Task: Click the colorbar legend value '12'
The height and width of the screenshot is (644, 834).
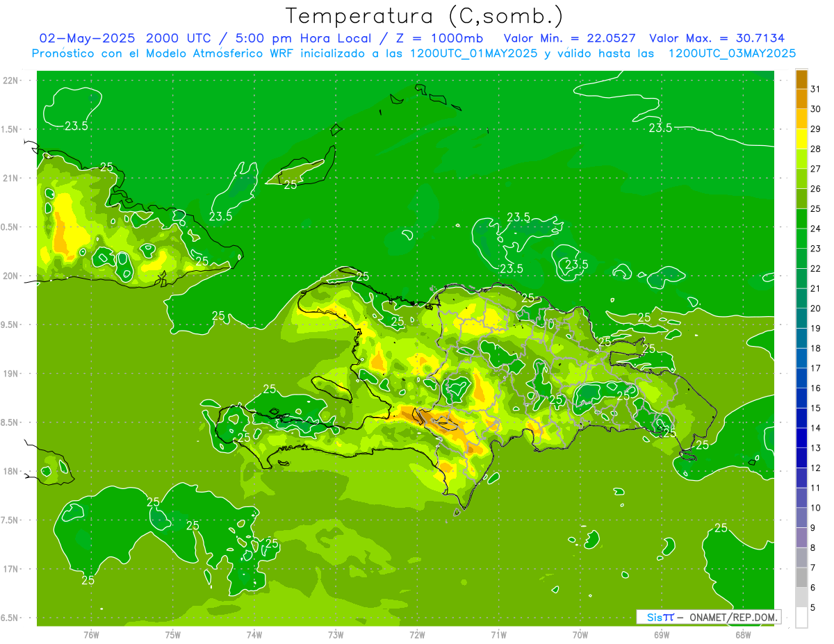Action: 815,468
